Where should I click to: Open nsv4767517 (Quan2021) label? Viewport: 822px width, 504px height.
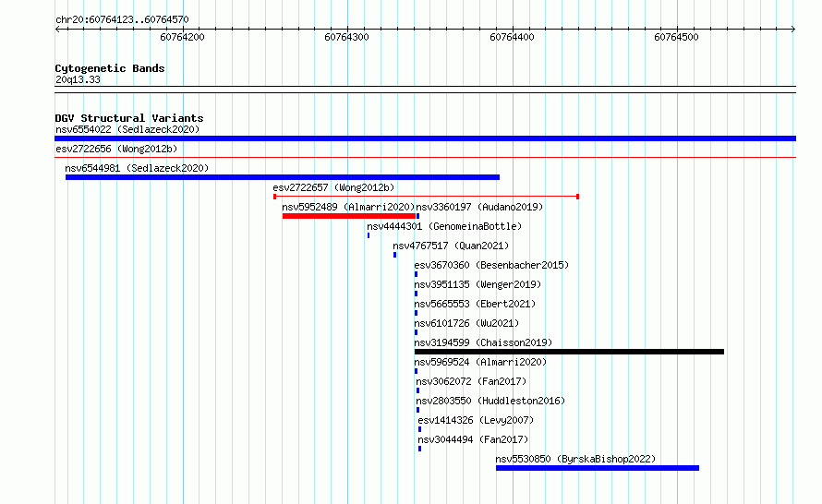tap(451, 246)
